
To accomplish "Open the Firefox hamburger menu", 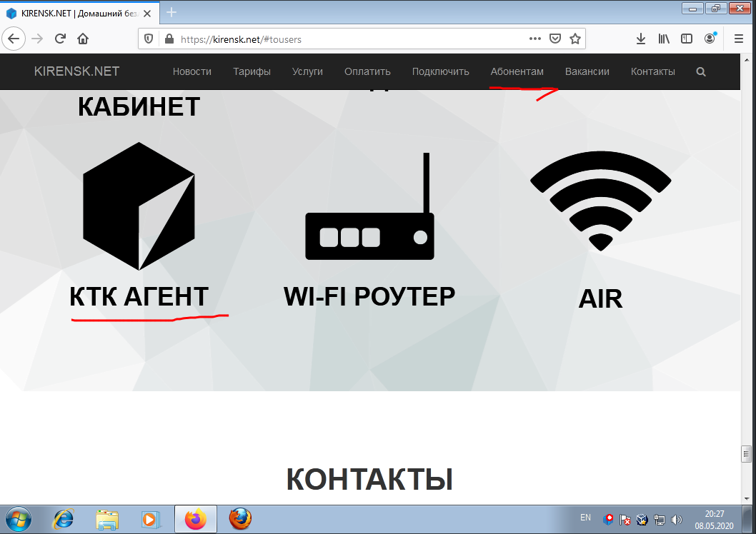I will coord(738,39).
